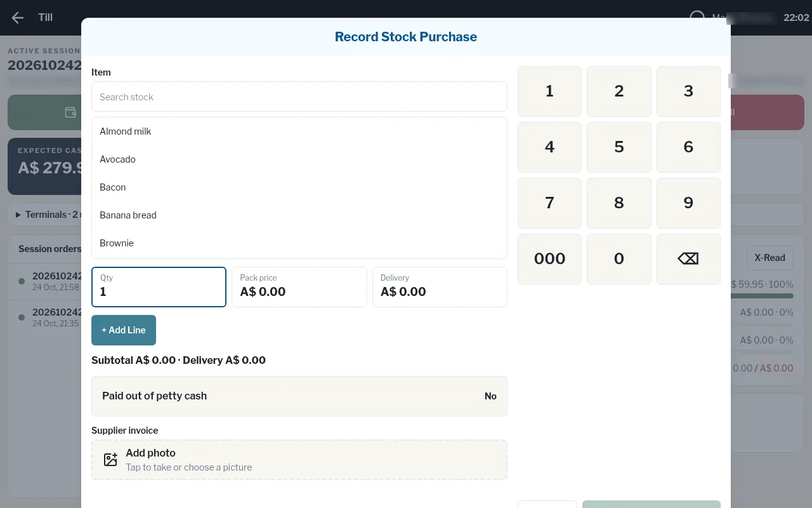Tap keypad digit 8

pos(619,203)
